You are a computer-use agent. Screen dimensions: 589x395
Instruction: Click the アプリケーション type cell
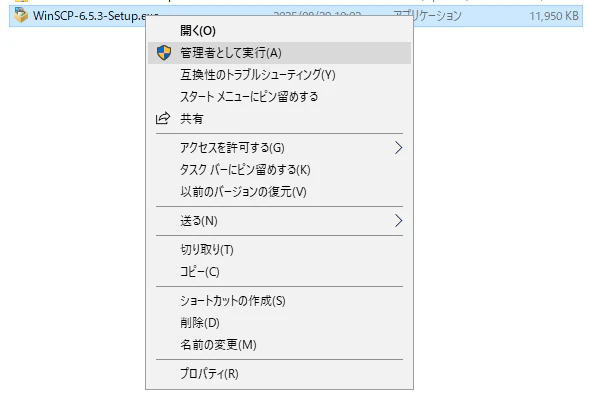pyautogui.click(x=427, y=16)
